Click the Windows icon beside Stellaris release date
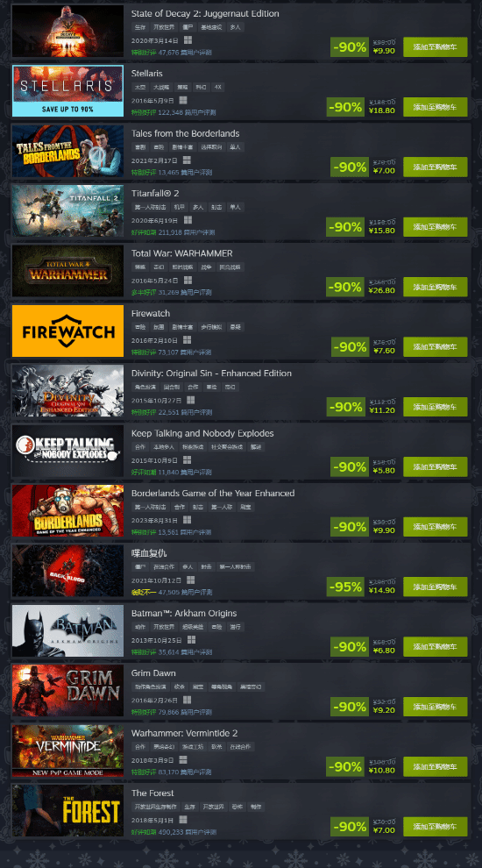Image resolution: width=482 pixels, height=868 pixels. (x=183, y=100)
